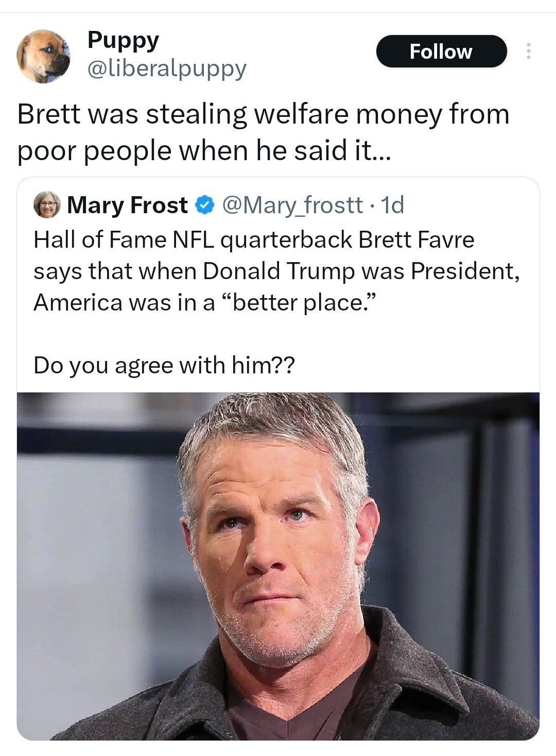
Task: Click "Brett Favre" in the quoted tweet
Action: [416, 240]
